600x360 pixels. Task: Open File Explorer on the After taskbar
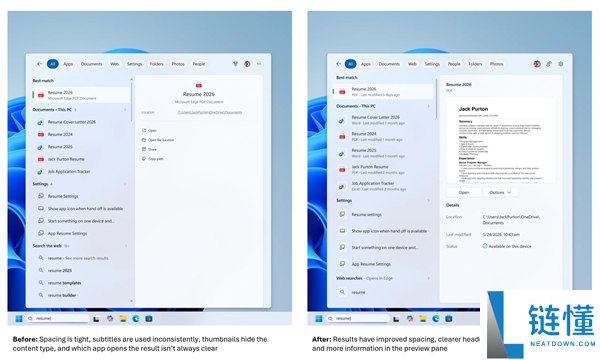click(x=423, y=319)
